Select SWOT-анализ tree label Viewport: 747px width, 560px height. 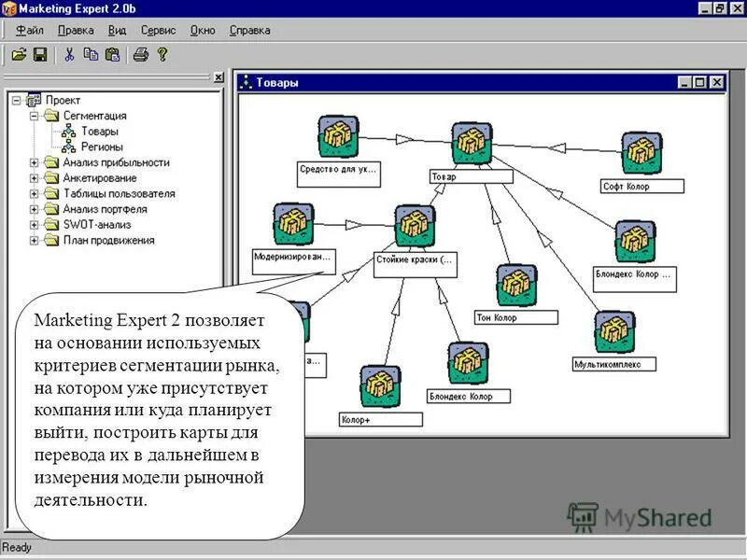pos(97,225)
